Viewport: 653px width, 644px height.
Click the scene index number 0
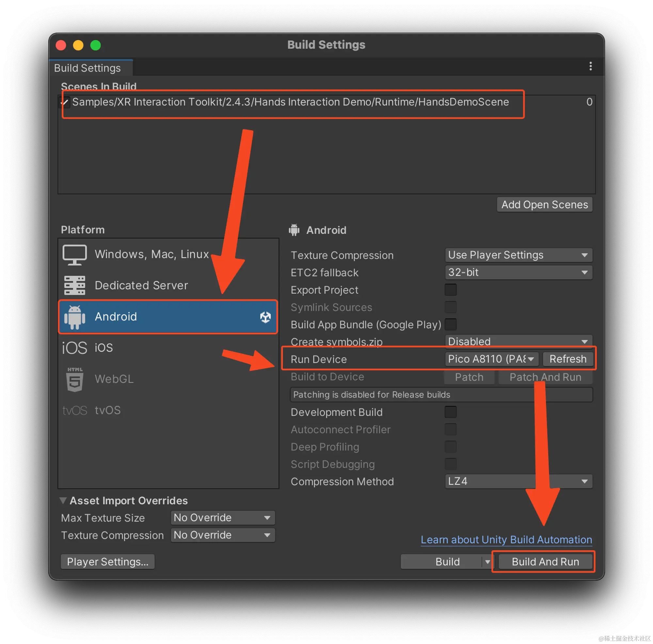tap(589, 102)
